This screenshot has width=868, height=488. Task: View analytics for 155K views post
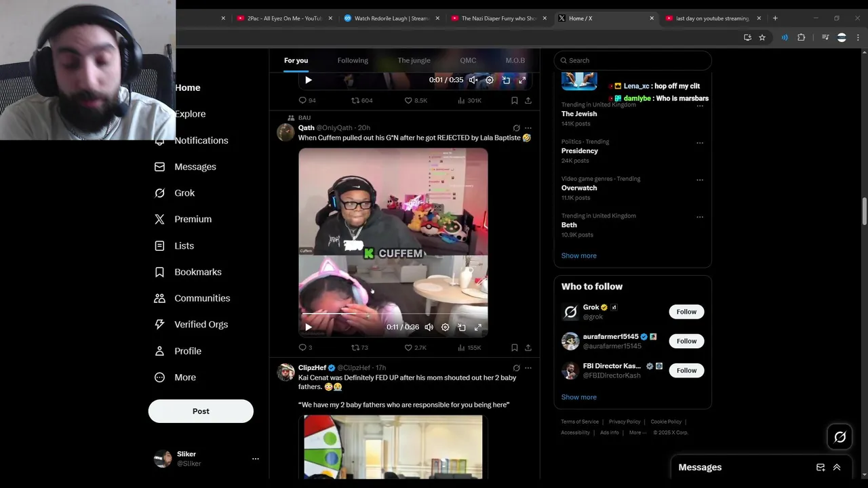[469, 348]
